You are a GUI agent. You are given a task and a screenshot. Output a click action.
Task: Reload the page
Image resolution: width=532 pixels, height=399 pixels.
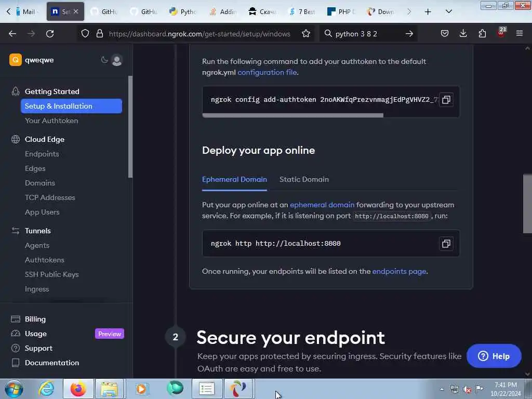coord(50,34)
